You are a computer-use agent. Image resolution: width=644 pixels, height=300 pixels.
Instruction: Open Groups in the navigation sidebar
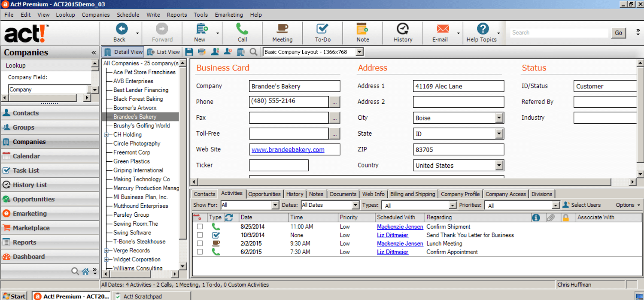pos(50,127)
